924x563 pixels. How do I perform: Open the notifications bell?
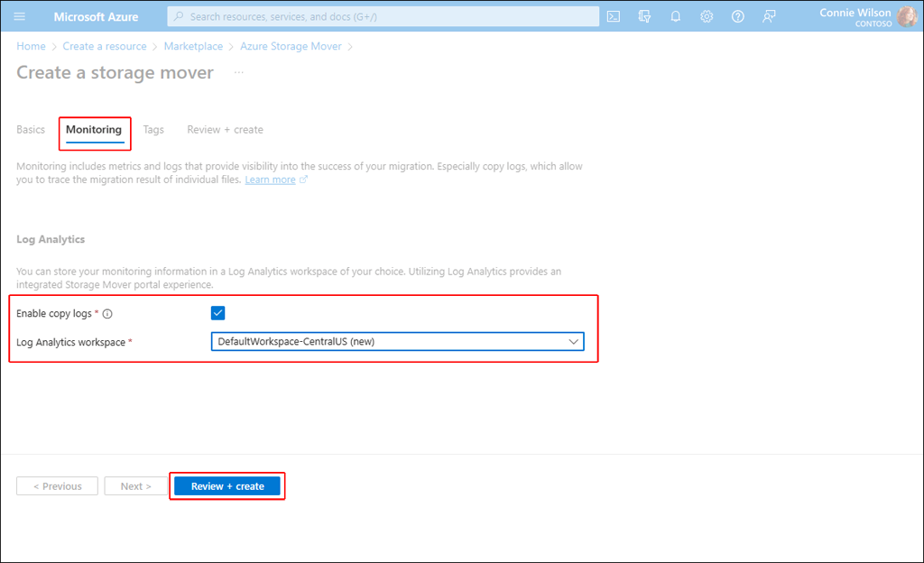(675, 16)
